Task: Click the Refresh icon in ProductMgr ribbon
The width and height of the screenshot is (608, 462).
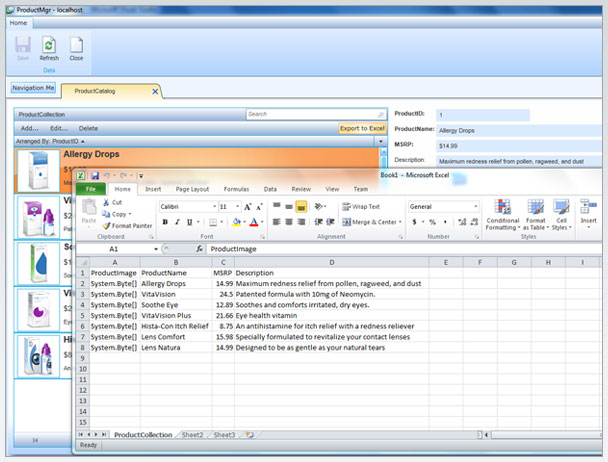Action: coord(49,45)
